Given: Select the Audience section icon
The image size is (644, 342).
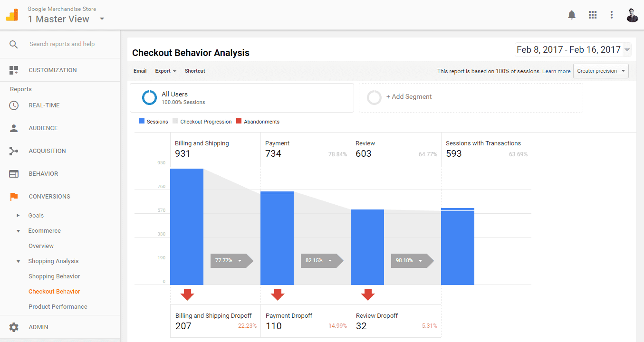Looking at the screenshot, I should [x=14, y=128].
